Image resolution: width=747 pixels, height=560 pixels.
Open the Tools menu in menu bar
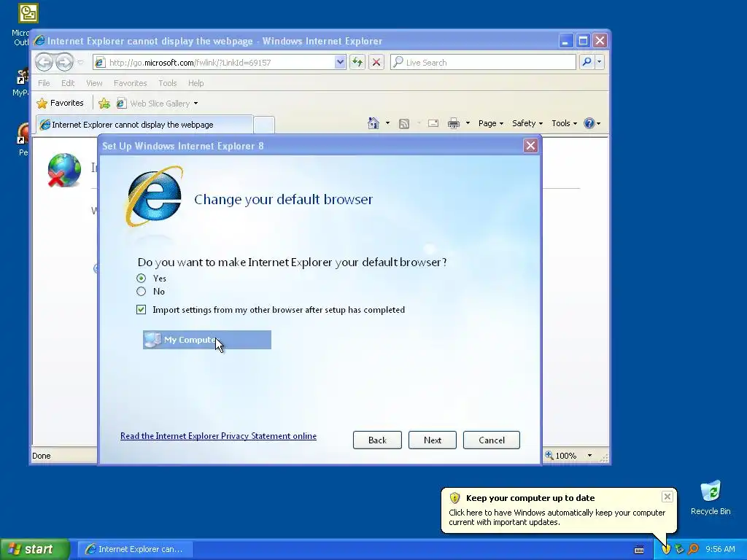tap(167, 83)
